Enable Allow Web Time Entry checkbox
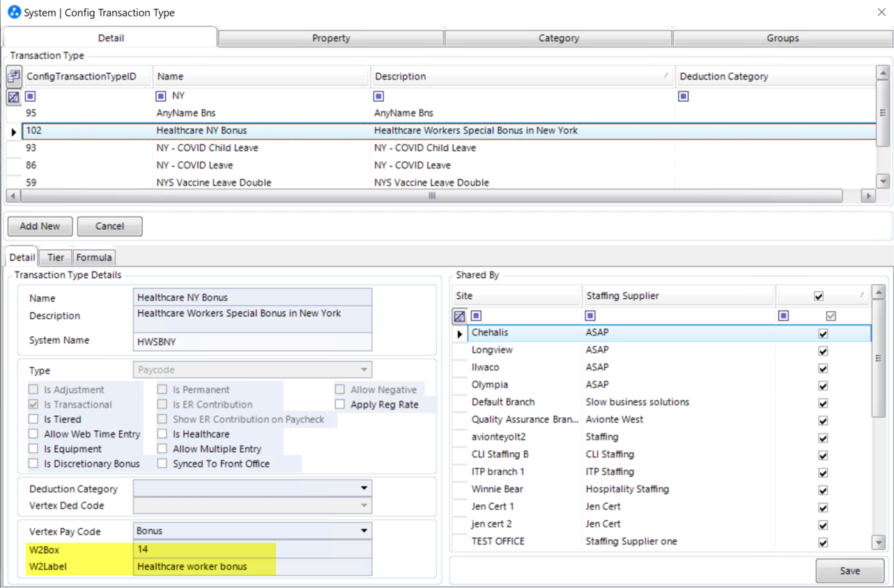 (33, 434)
